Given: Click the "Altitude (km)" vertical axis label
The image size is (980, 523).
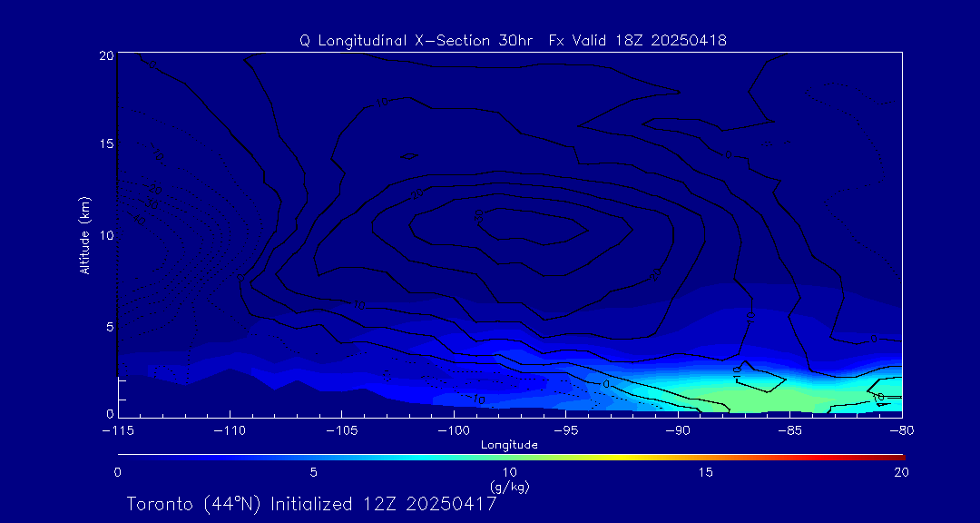Looking at the screenshot, I should (x=84, y=235).
